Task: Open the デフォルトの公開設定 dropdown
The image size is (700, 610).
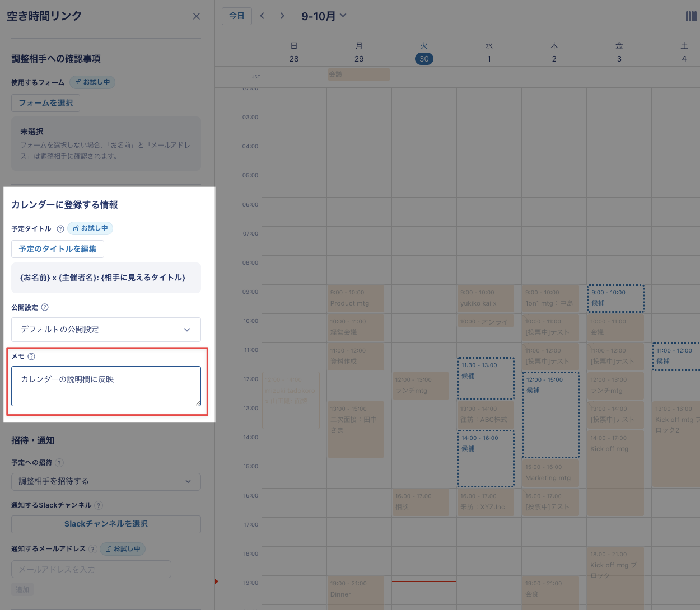Action: coord(106,330)
